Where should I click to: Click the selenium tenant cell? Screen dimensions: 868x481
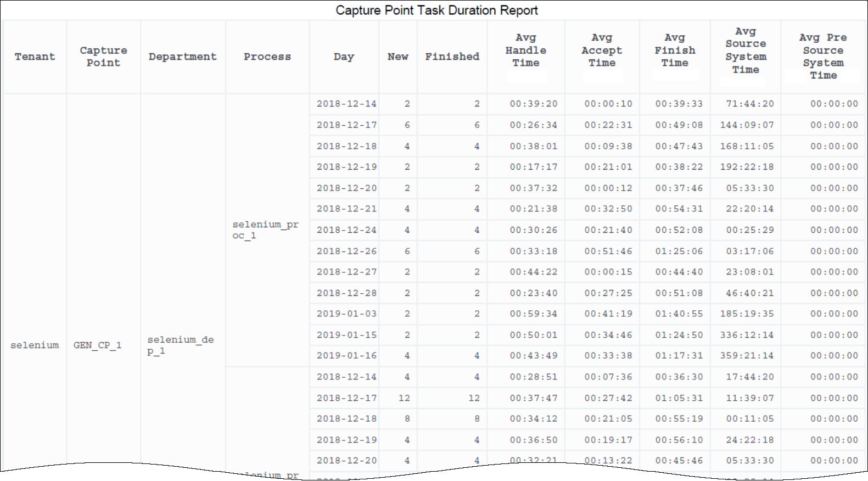(35, 345)
